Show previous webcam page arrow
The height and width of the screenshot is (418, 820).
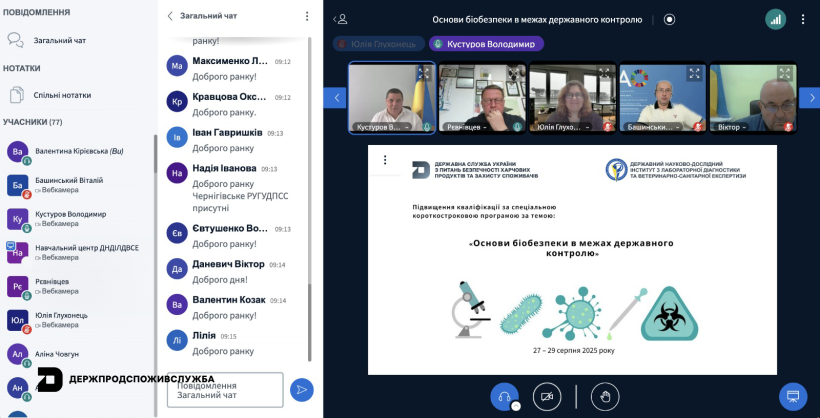tap(335, 98)
